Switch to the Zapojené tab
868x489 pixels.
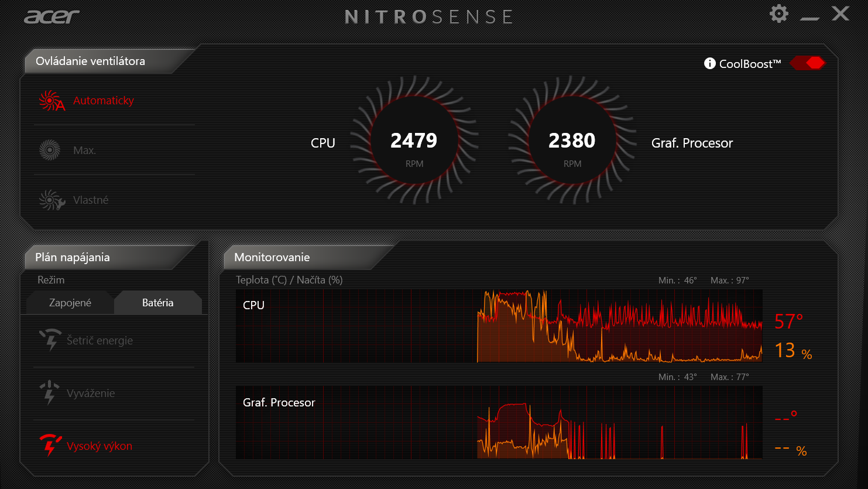70,303
